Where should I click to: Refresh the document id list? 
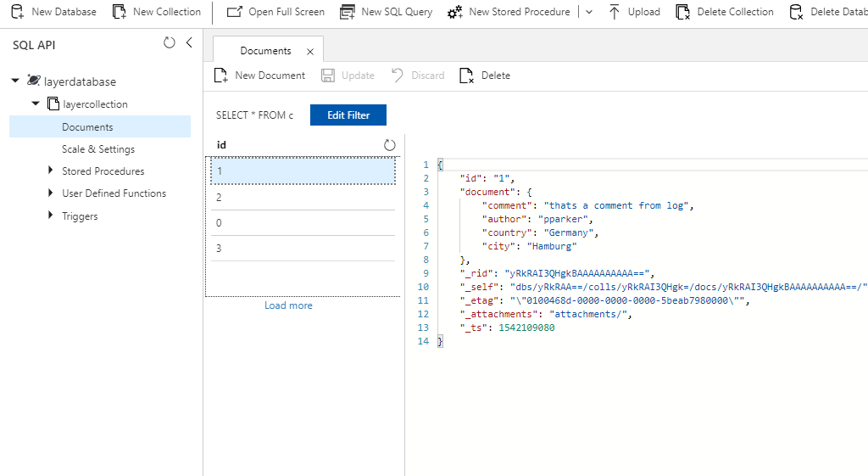point(390,145)
